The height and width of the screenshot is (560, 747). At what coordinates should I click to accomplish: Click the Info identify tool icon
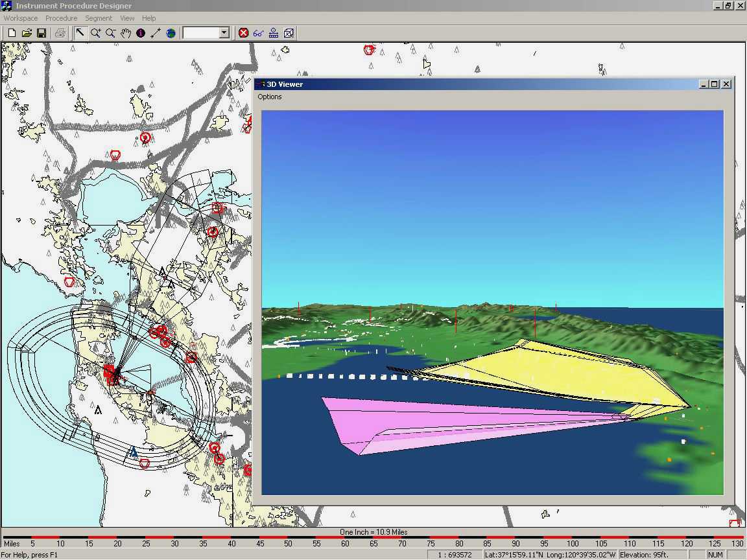[x=141, y=32]
